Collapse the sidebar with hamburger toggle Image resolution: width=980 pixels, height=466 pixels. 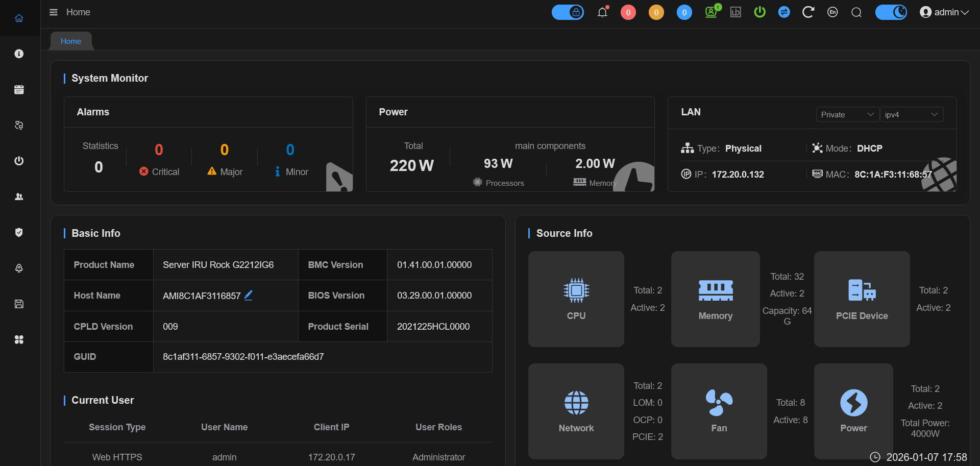pyautogui.click(x=54, y=12)
